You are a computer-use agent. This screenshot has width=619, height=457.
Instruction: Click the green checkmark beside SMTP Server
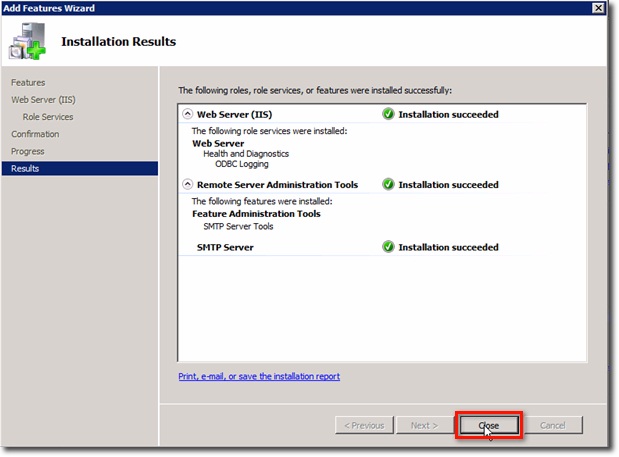point(388,247)
